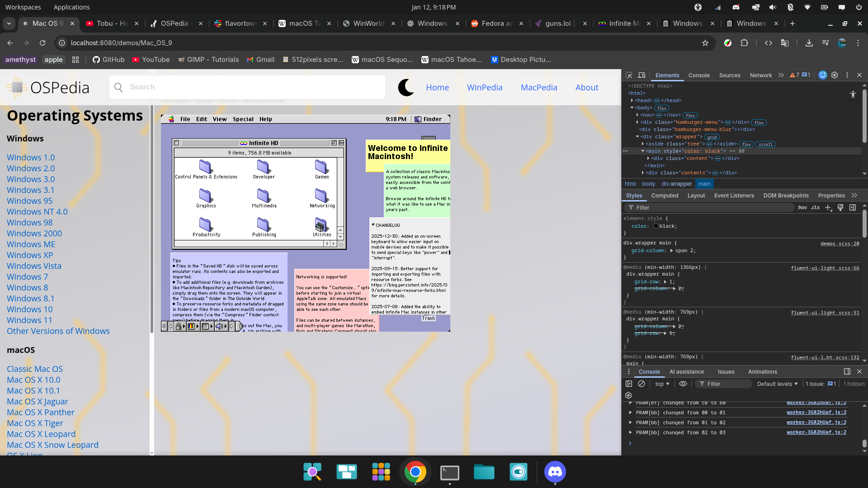Toggle the :hov element state button
Viewport: 868px width, 488px height.
pyautogui.click(x=802, y=207)
